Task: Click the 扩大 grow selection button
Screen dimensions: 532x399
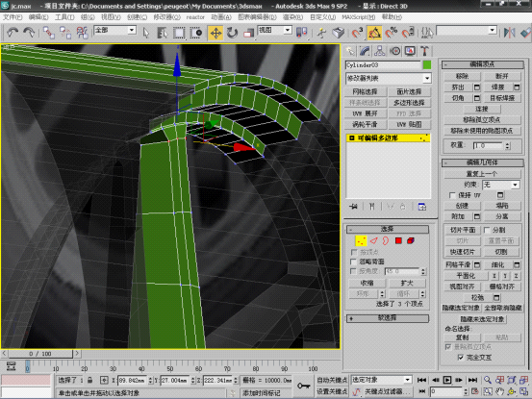Action: pos(407,283)
